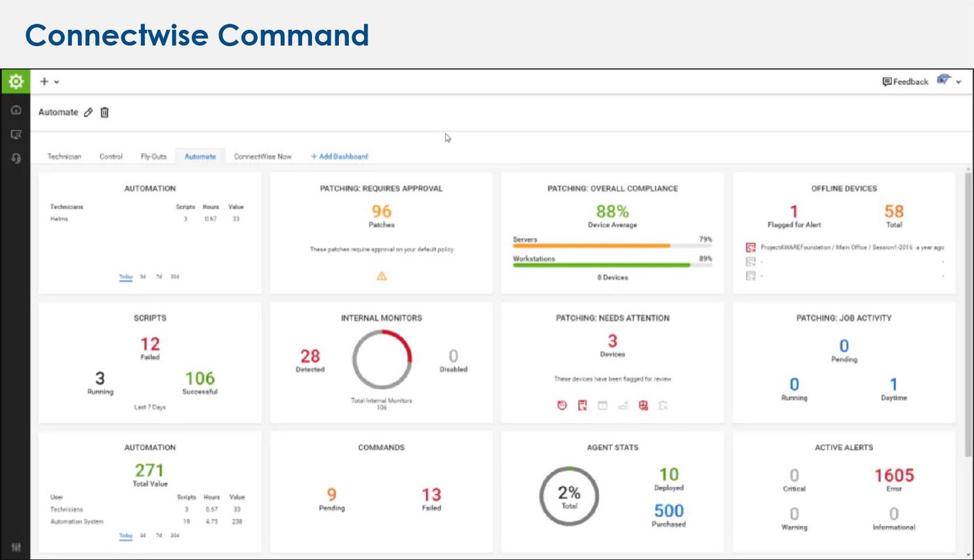Open the sliders settings icon at sidebar bottom
Image resolution: width=974 pixels, height=560 pixels.
[x=16, y=547]
